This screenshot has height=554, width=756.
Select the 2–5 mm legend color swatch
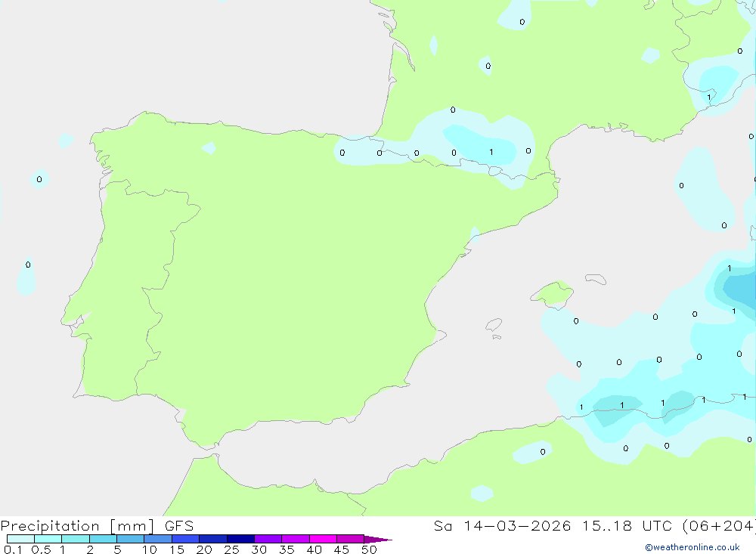coord(103,539)
